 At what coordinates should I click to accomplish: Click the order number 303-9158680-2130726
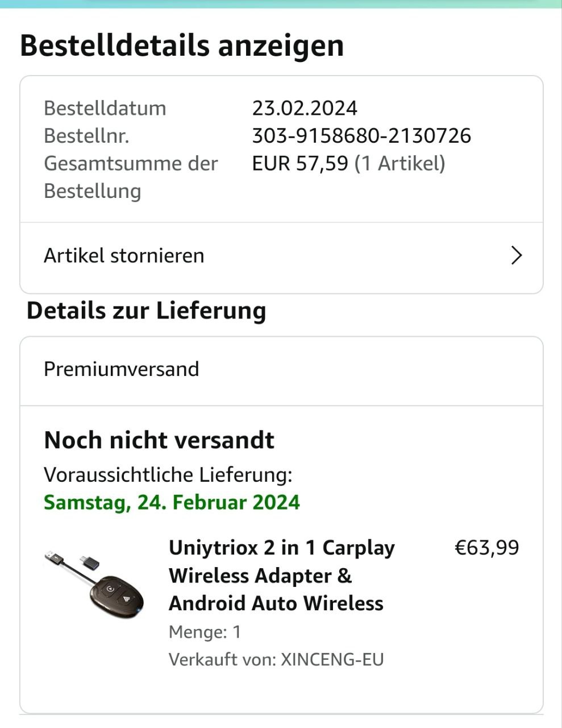[361, 136]
